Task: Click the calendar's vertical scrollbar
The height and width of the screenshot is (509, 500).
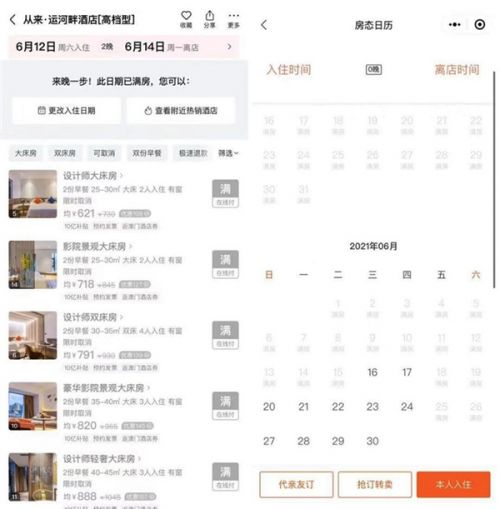Action: [494, 179]
